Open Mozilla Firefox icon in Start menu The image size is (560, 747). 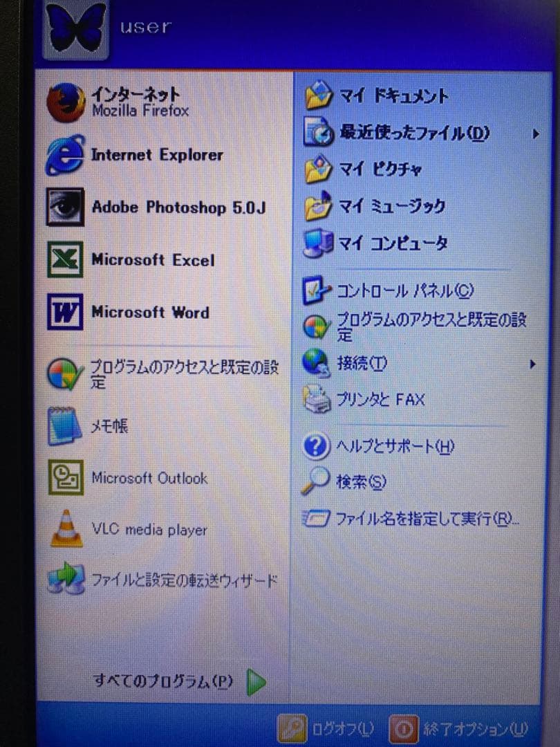pyautogui.click(x=66, y=103)
